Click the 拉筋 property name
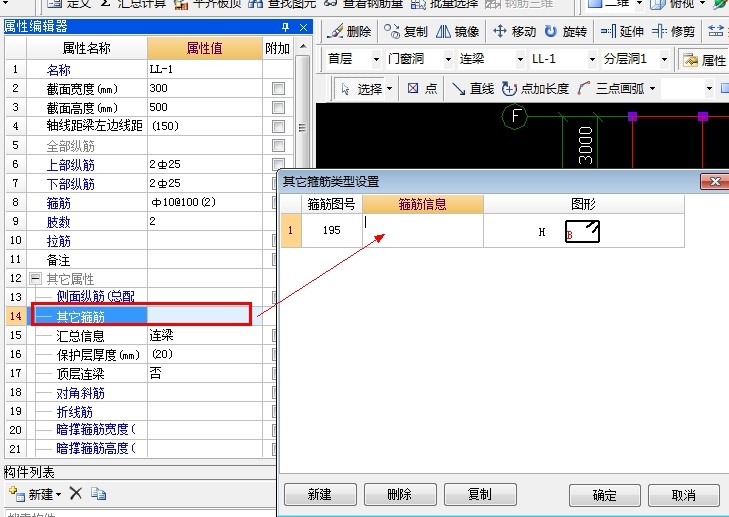 tap(59, 241)
